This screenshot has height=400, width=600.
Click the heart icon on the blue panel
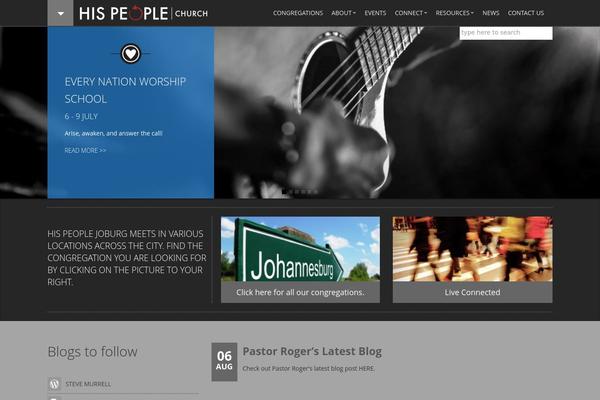130,54
